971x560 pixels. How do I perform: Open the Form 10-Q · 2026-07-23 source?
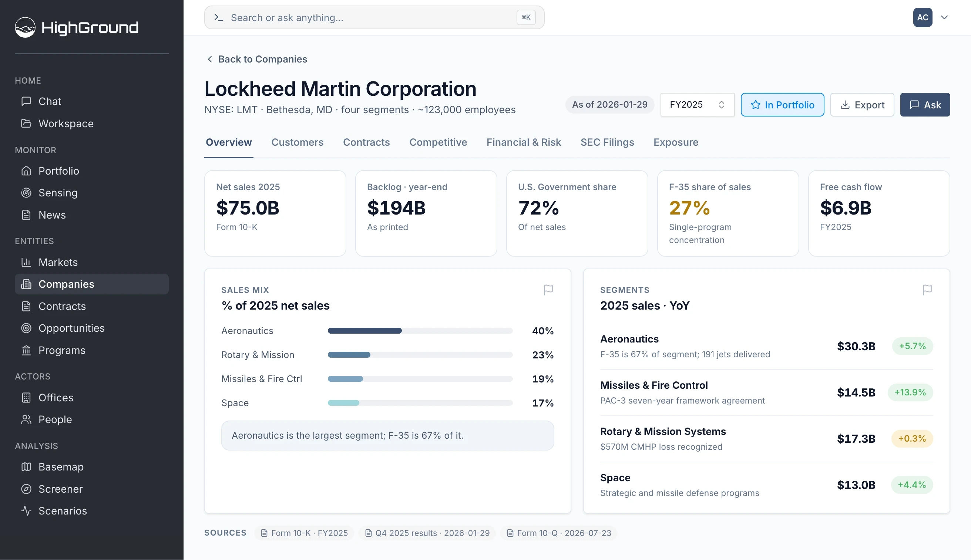[559, 533]
